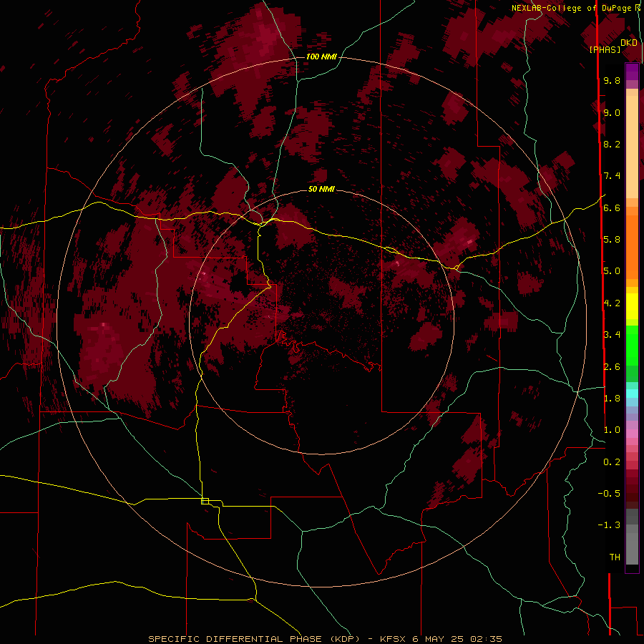Click the 0.2 scale value
Viewport: 644px width, 644px height.
(612, 462)
